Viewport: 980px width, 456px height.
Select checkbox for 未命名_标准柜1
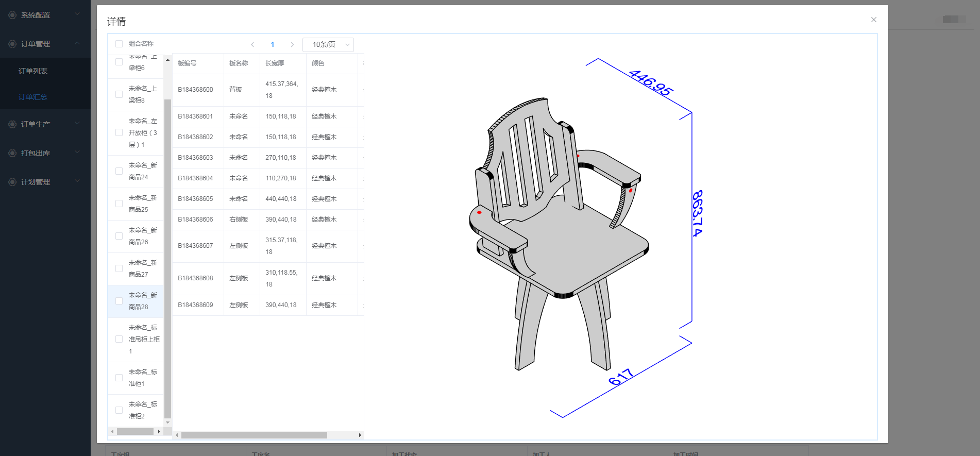point(119,378)
